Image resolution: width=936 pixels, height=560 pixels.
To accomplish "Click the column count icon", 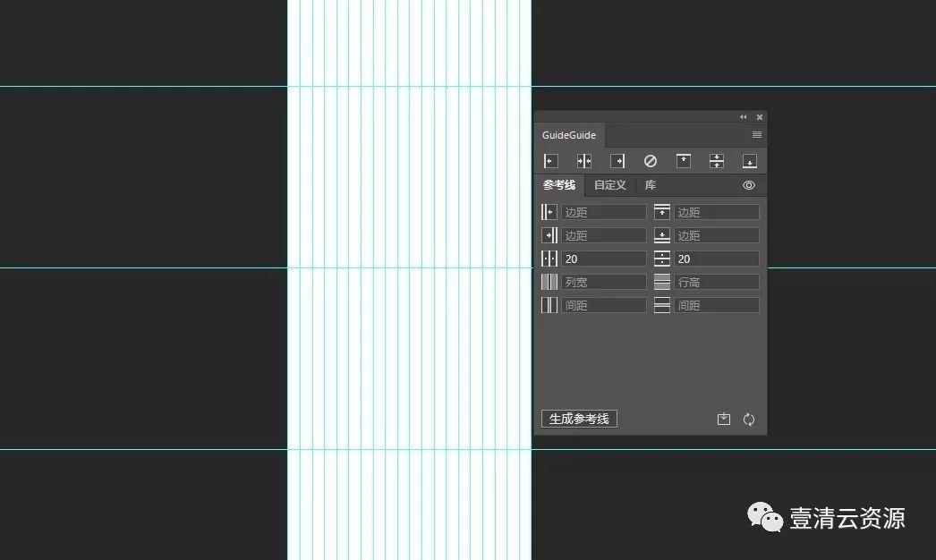I will 549,259.
